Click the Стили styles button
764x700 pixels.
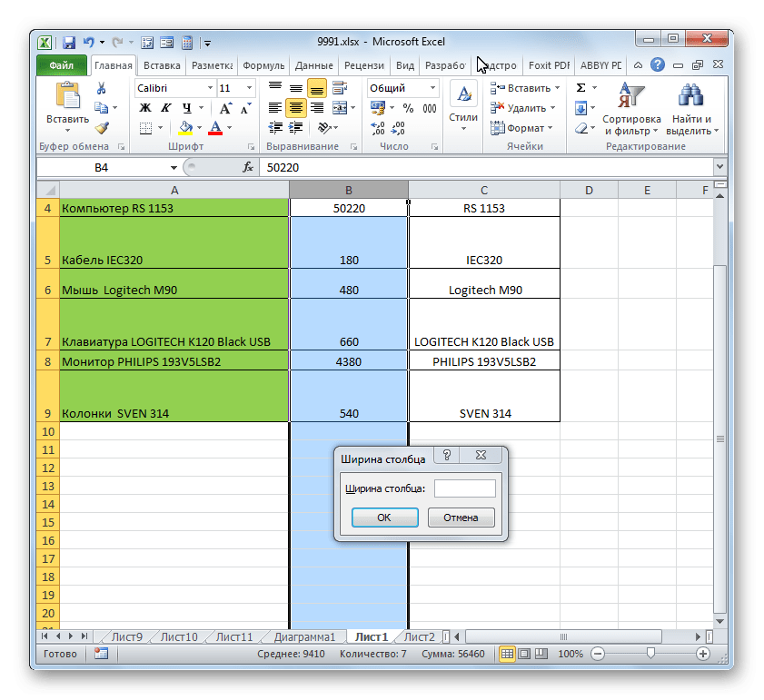click(x=463, y=107)
